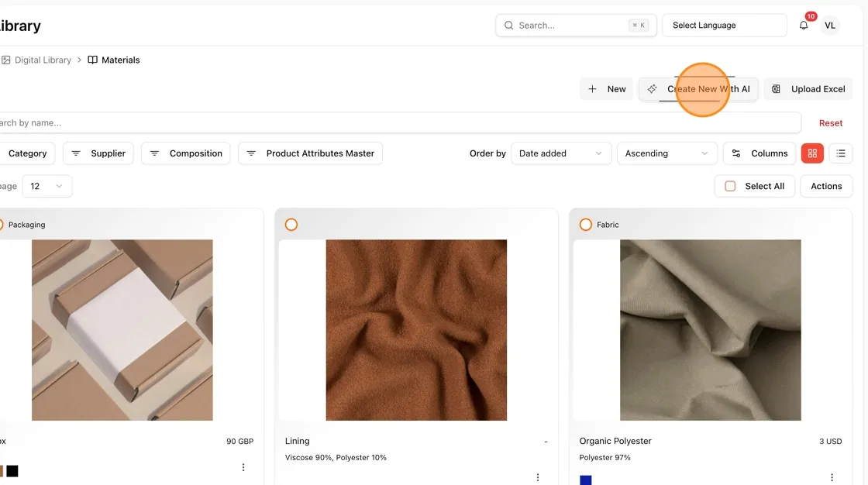Open the Select Language dropdown
This screenshot has width=868, height=485.
(724, 26)
